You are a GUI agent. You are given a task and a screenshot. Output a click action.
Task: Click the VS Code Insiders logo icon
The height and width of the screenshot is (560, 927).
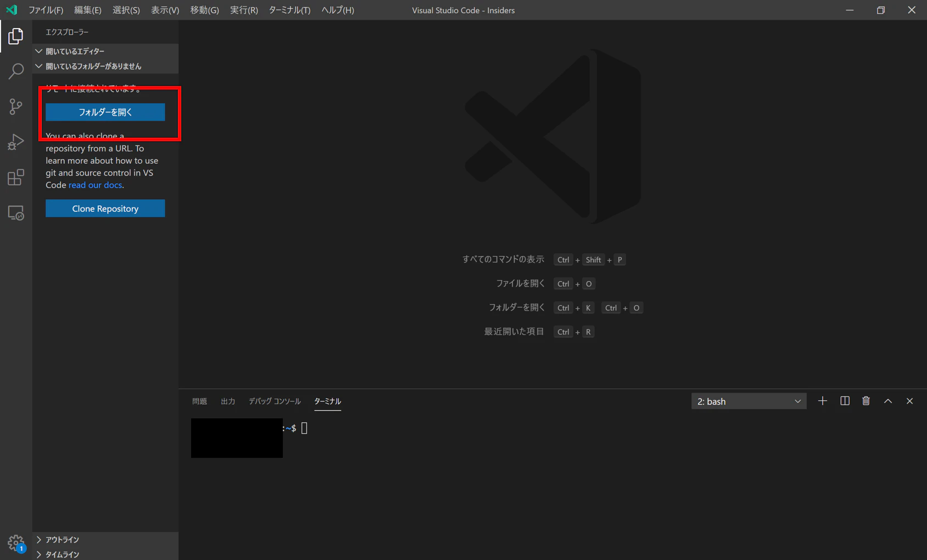coord(12,10)
